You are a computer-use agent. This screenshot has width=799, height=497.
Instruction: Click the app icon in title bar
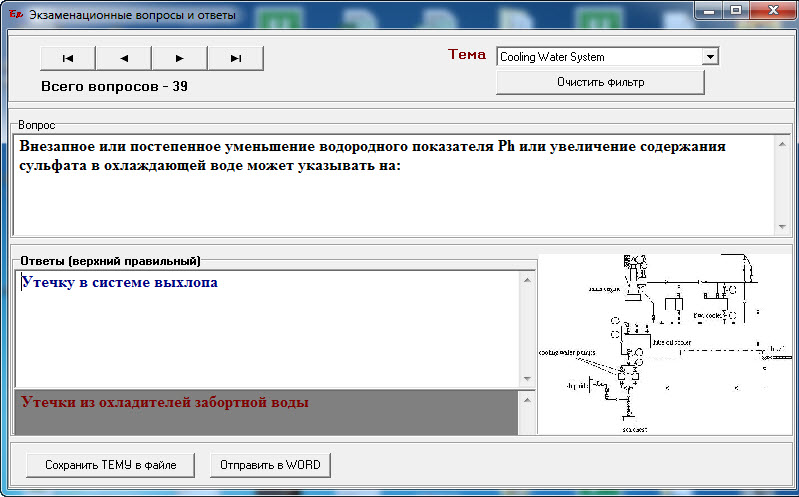tap(15, 15)
